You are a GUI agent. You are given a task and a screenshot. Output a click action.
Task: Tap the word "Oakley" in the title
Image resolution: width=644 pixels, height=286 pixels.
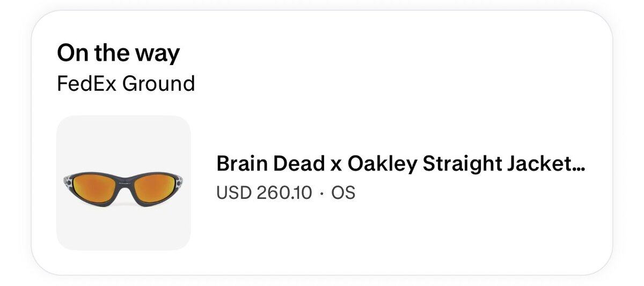coord(382,163)
